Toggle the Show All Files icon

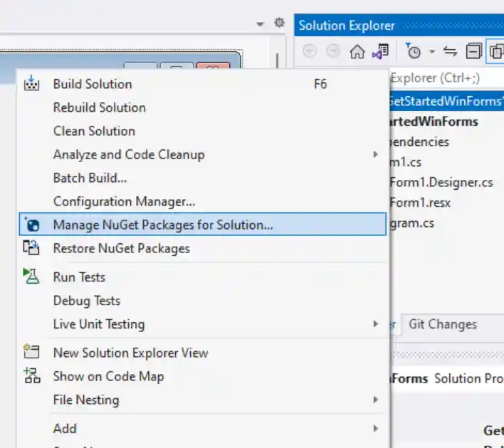coord(496,51)
